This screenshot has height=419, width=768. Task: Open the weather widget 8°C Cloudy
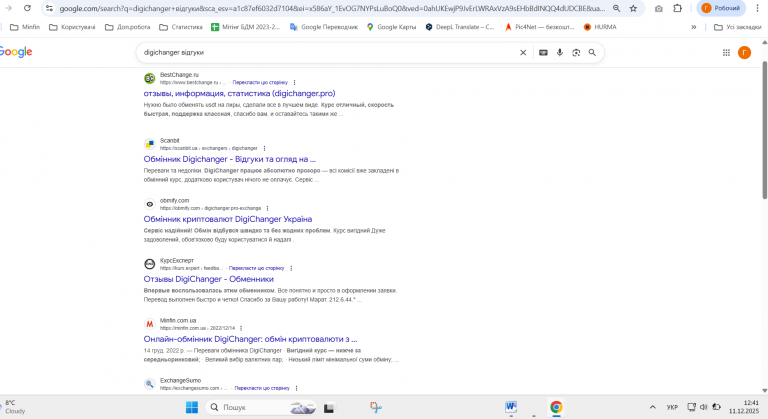(x=15, y=407)
